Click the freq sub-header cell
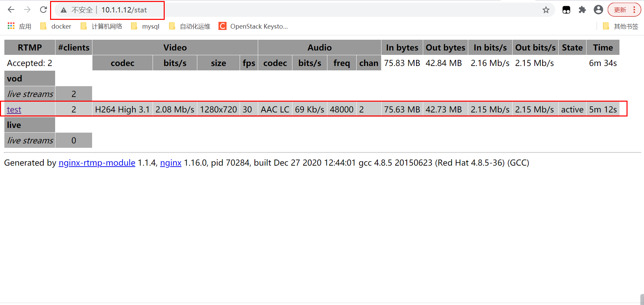 pyautogui.click(x=341, y=63)
